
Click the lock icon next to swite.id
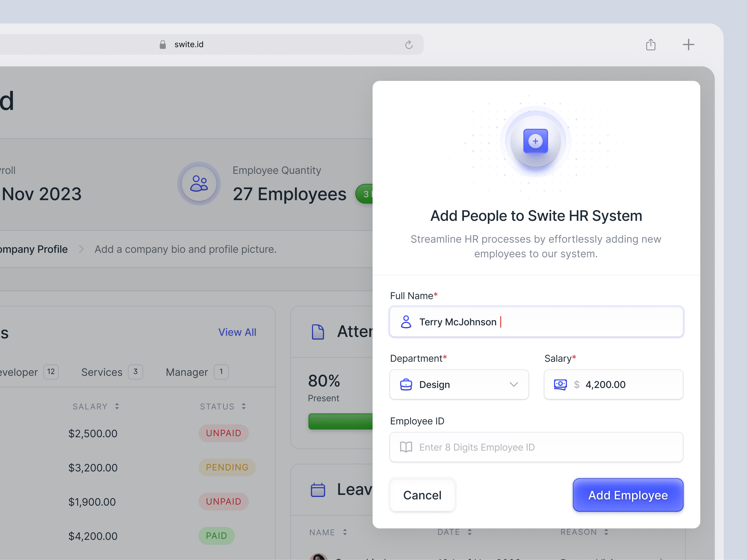(x=163, y=45)
